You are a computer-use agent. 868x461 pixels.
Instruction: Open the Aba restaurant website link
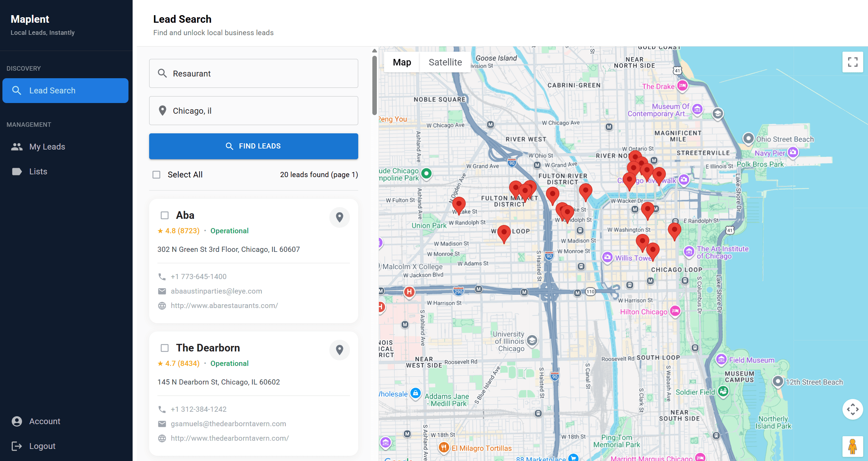224,305
